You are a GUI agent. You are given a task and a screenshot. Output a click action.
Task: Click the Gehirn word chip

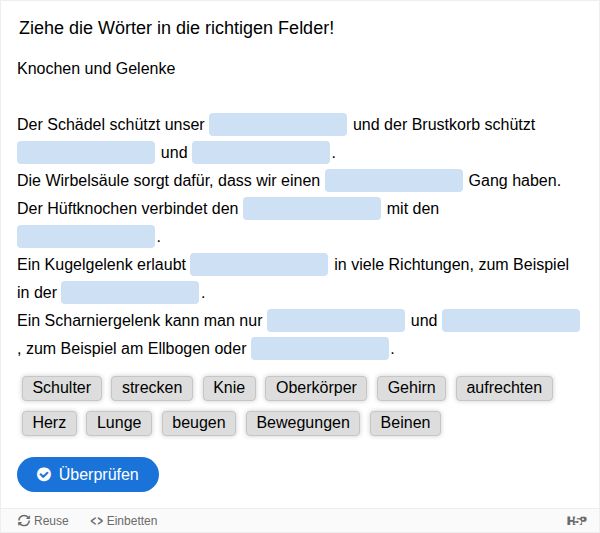click(412, 388)
